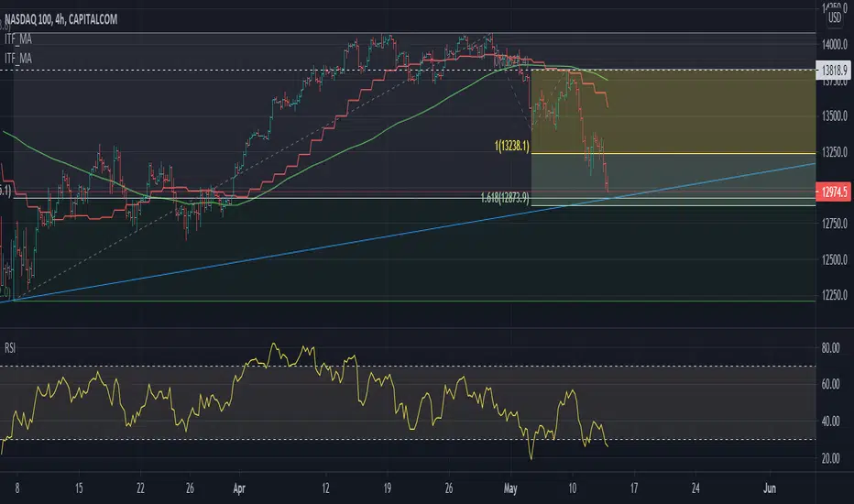The image size is (854, 504).
Task: Select the yellow horizontal Fibonacci line at 13238.1
Action: (x=673, y=153)
